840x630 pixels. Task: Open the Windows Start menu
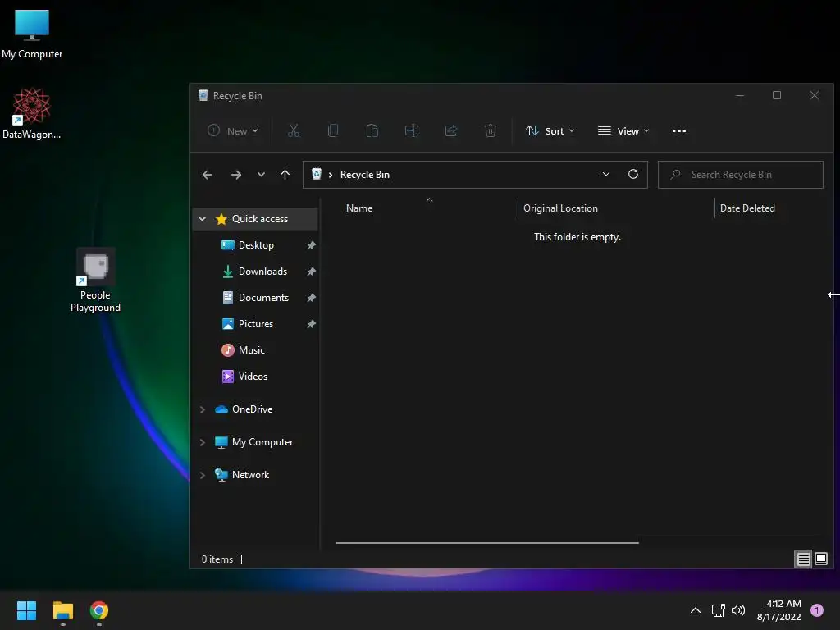pos(26,610)
